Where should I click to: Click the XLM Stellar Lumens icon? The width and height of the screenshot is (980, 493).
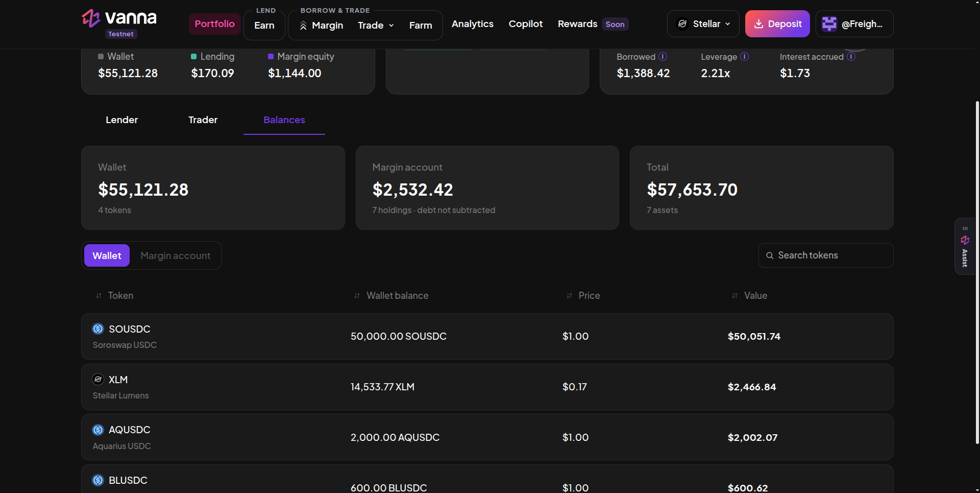click(98, 380)
